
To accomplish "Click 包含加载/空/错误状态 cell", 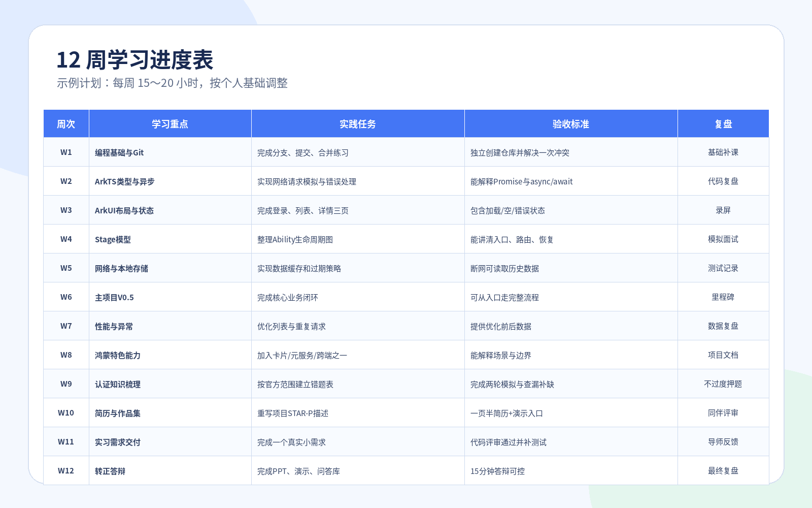I will pyautogui.click(x=571, y=210).
